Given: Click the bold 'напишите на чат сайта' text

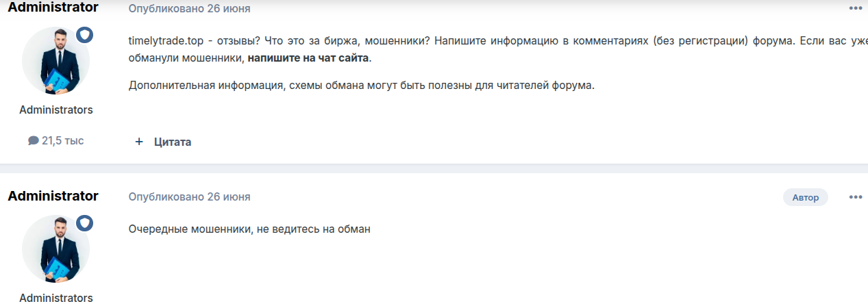Looking at the screenshot, I should (308, 58).
